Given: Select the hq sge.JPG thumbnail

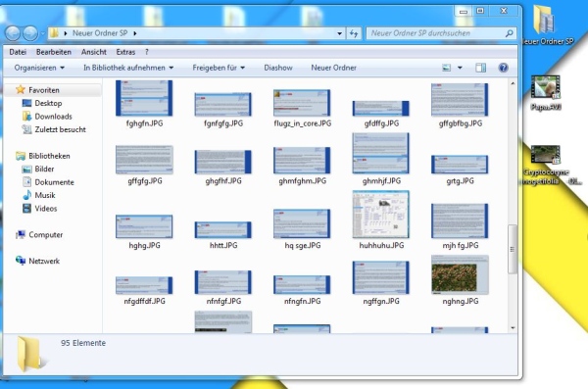Looking at the screenshot, I should [302, 224].
